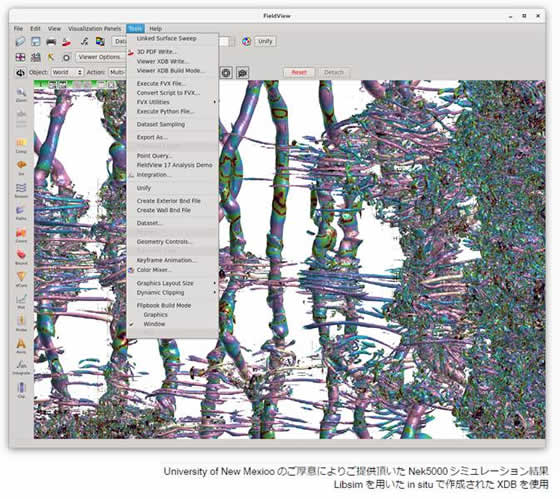Open the Paths side panel icon
The height and width of the screenshot is (499, 560).
tap(21, 213)
